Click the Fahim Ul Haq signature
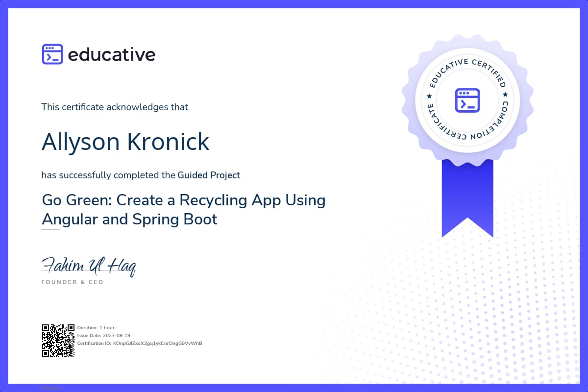This screenshot has height=392, width=588. [89, 266]
